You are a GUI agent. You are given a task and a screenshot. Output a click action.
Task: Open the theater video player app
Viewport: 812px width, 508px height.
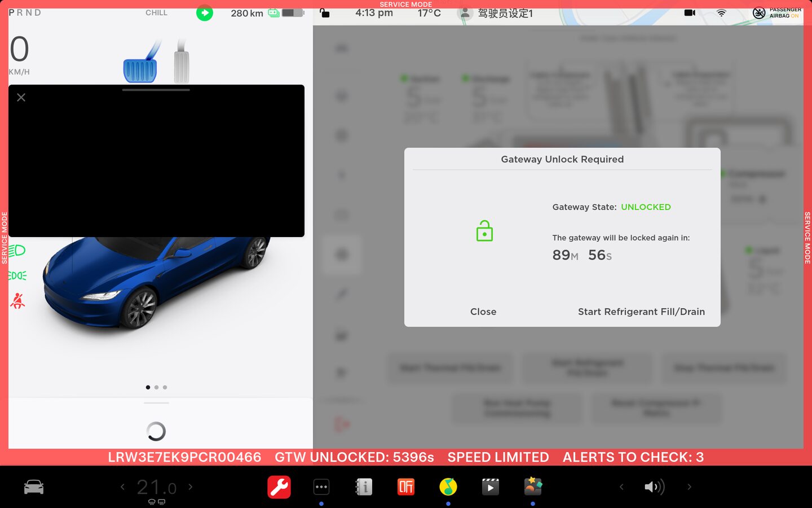(490, 487)
